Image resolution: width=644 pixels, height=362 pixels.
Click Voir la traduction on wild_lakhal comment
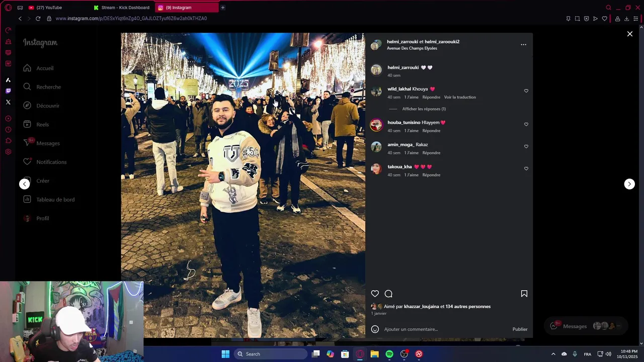pyautogui.click(x=460, y=97)
